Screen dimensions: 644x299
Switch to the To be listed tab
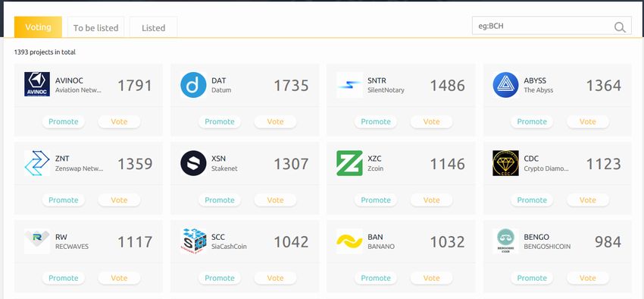tap(95, 27)
